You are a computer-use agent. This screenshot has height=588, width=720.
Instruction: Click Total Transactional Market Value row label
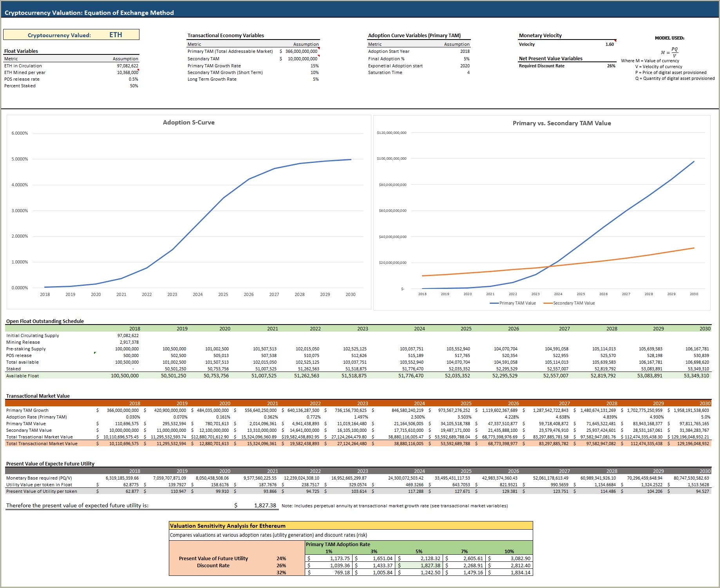(42, 444)
